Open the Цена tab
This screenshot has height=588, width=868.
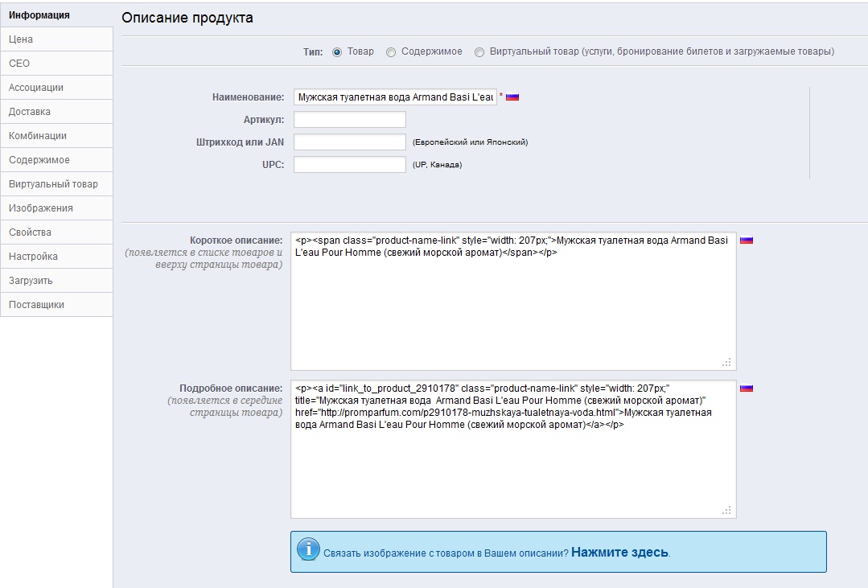56,39
